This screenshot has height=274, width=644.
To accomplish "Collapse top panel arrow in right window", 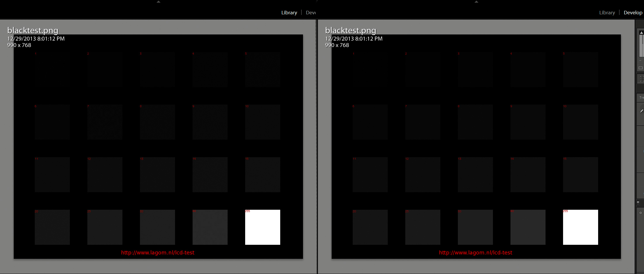I will [x=476, y=2].
